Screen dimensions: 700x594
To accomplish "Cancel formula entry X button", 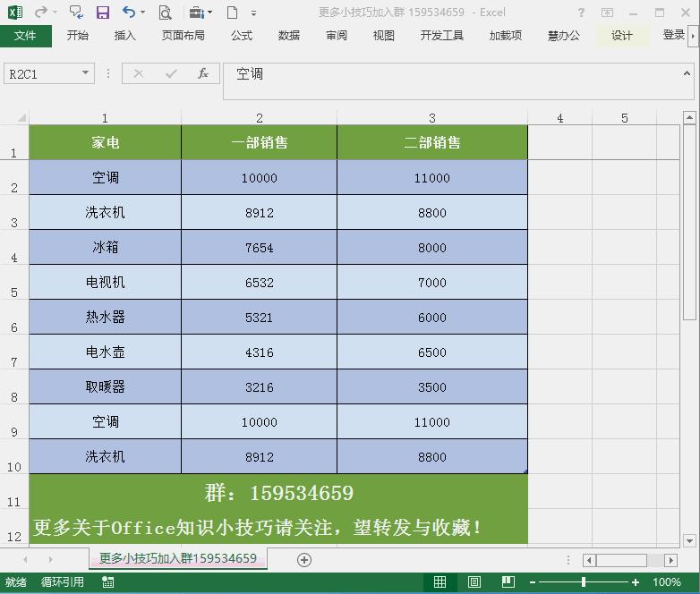I will [139, 73].
